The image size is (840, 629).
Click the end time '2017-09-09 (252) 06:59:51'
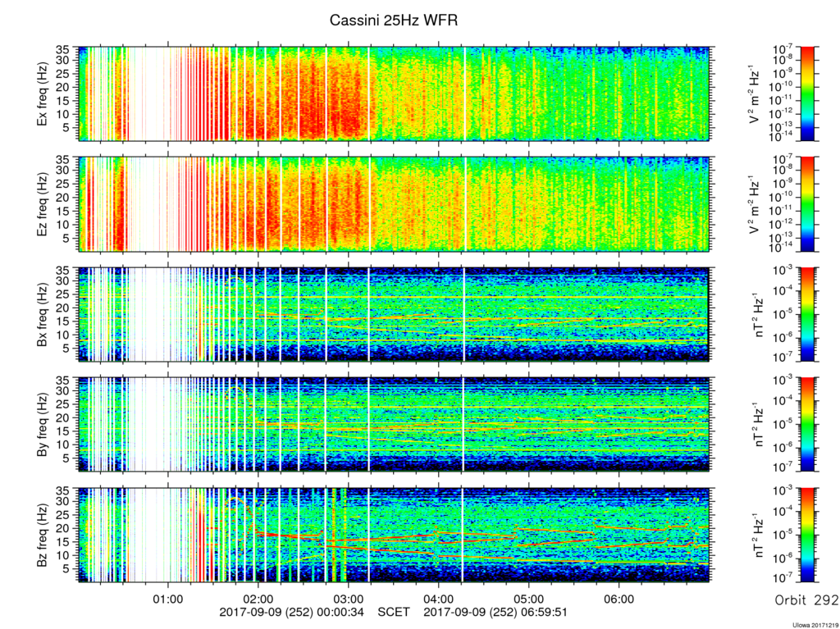coord(495,612)
